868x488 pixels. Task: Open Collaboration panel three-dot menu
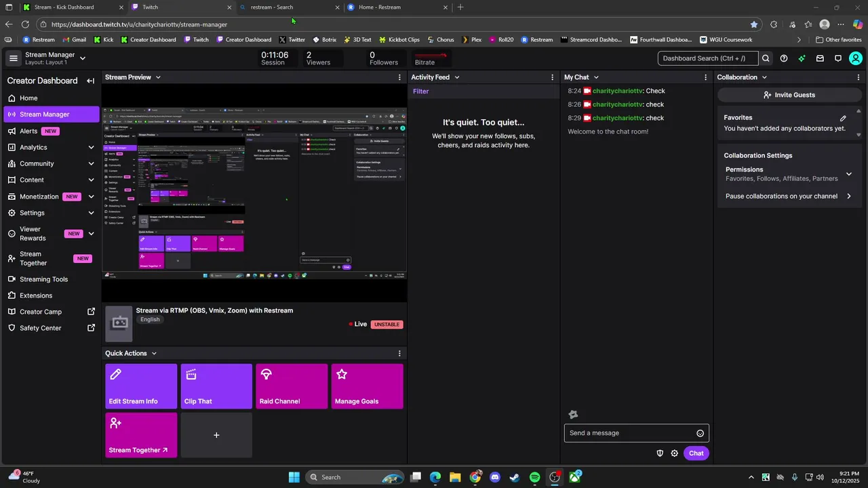tap(859, 77)
